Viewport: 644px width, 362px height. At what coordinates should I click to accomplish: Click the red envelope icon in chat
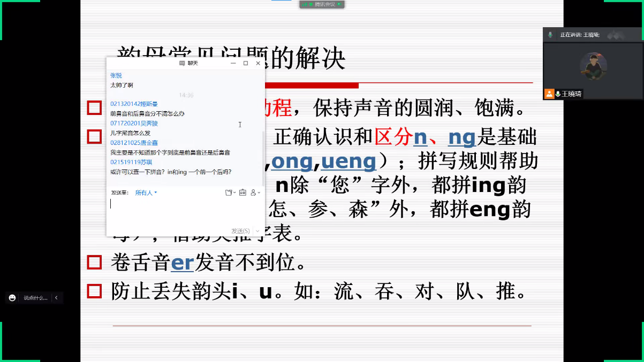(x=243, y=192)
